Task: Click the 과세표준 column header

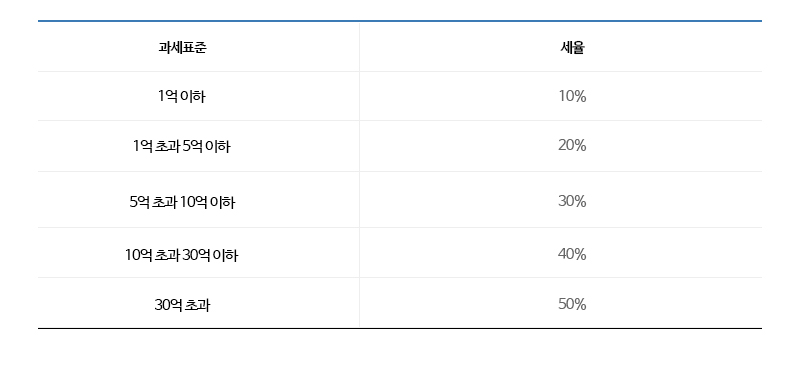Action: point(182,47)
